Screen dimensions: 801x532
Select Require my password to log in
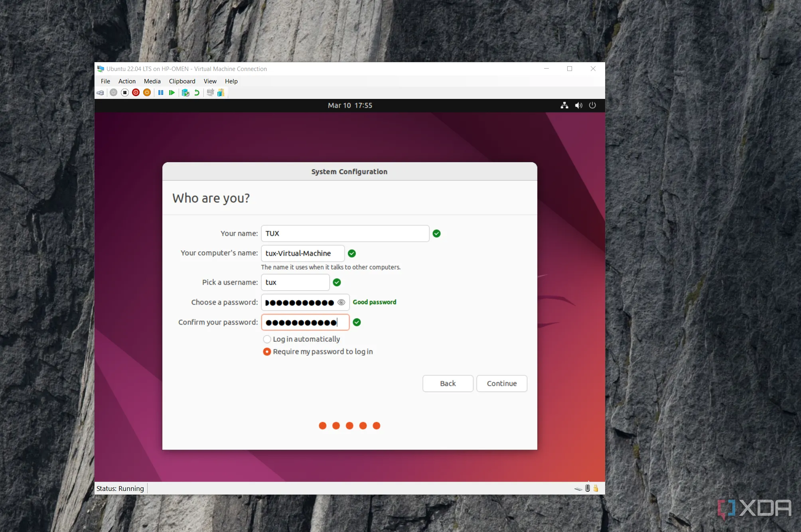click(x=267, y=352)
